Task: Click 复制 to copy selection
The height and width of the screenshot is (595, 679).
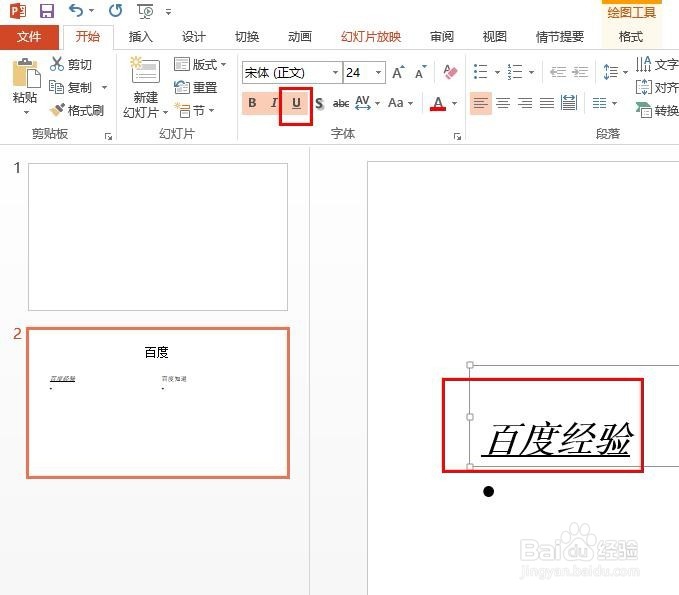Action: pyautogui.click(x=71, y=87)
